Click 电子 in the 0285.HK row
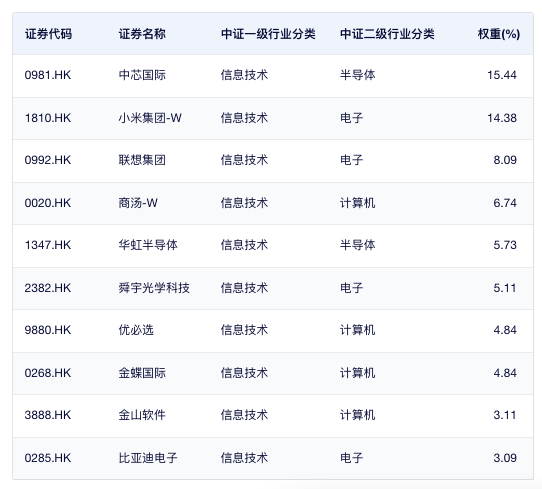 click(352, 458)
